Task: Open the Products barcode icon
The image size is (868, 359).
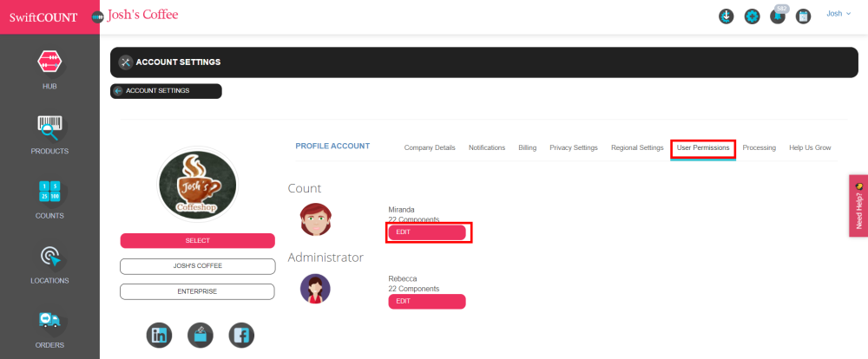Action: (x=49, y=127)
